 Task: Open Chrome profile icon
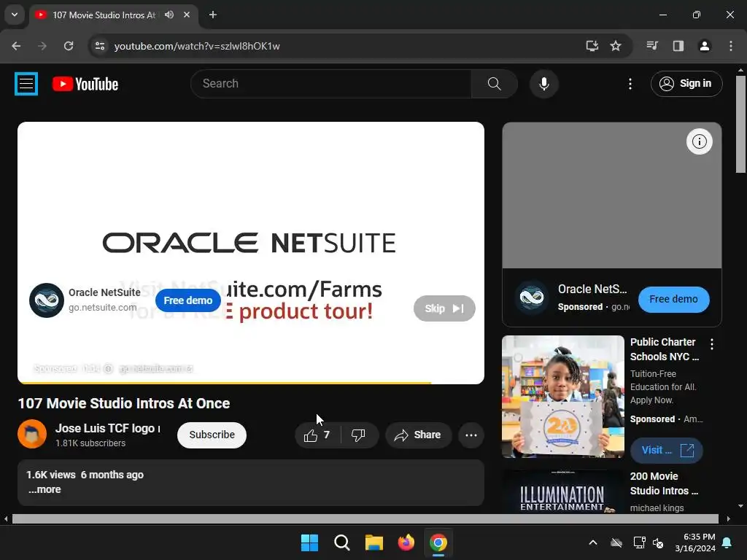(704, 46)
